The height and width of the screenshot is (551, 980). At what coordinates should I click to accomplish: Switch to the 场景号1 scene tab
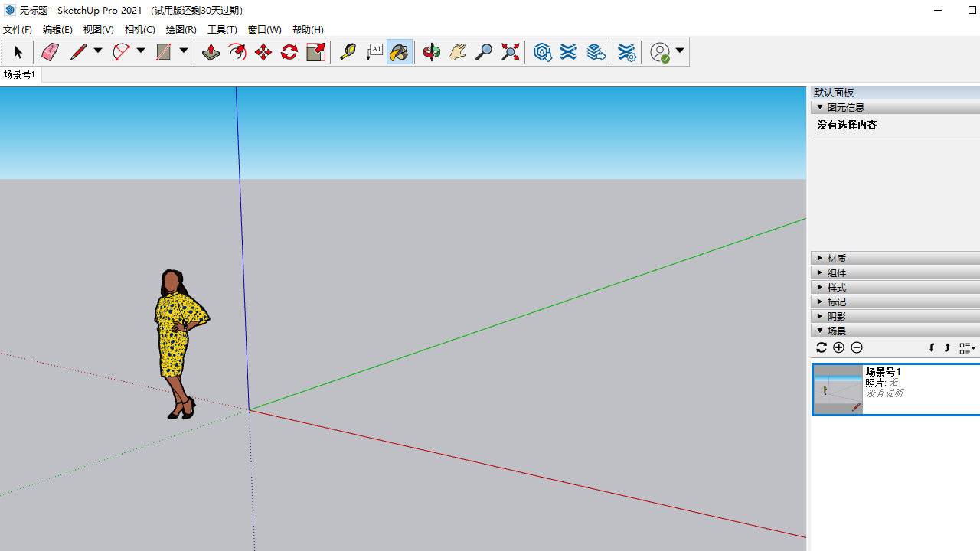(19, 73)
